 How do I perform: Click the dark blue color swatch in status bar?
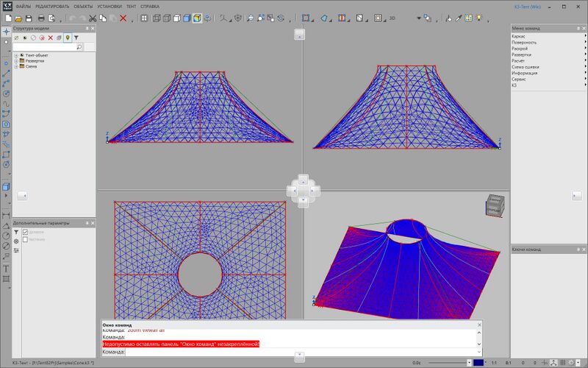(478, 363)
